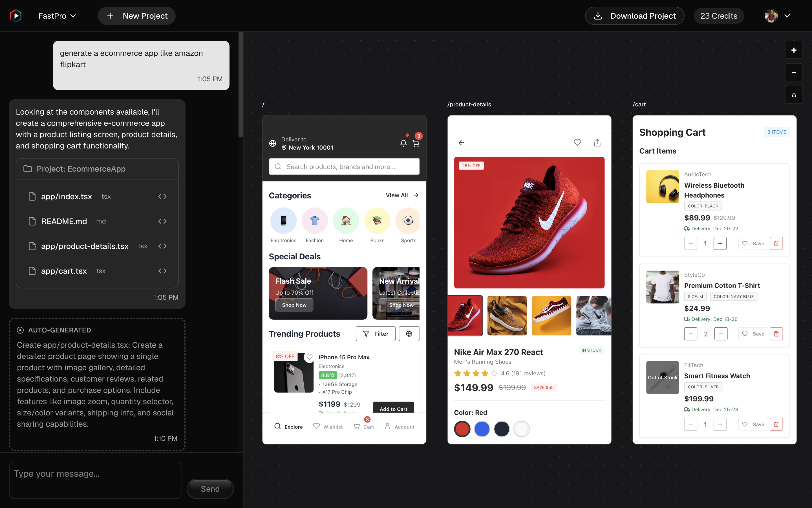View code for app/index.tsx
Viewport: 812px width, 508px height.
click(162, 196)
